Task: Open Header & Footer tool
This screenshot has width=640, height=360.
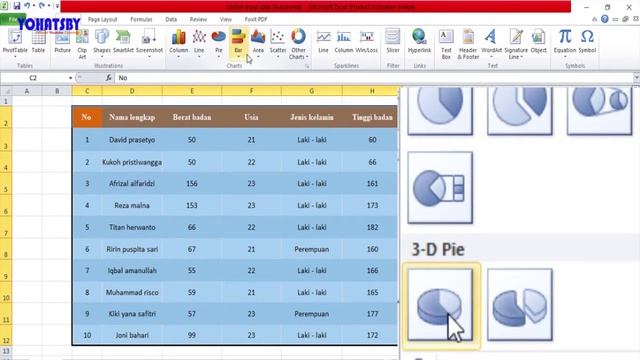Action: pyautogui.click(x=468, y=44)
